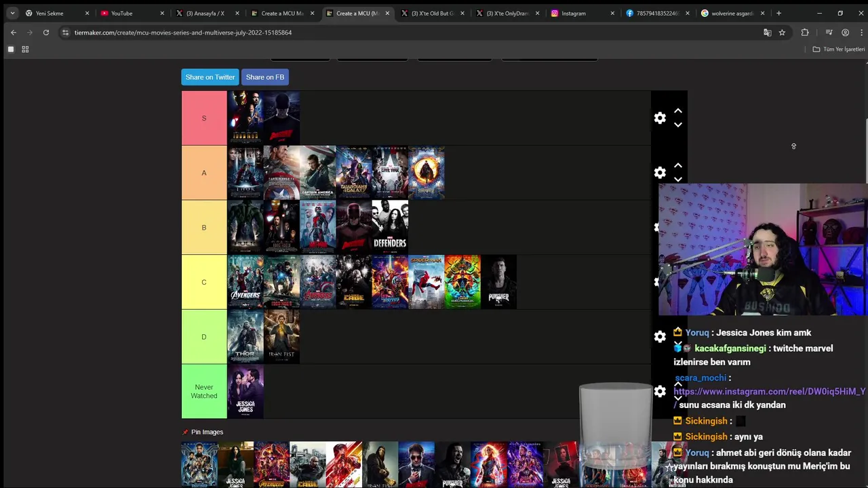Image resolution: width=868 pixels, height=488 pixels.
Task: Bookmark this page with star icon
Action: (782, 33)
